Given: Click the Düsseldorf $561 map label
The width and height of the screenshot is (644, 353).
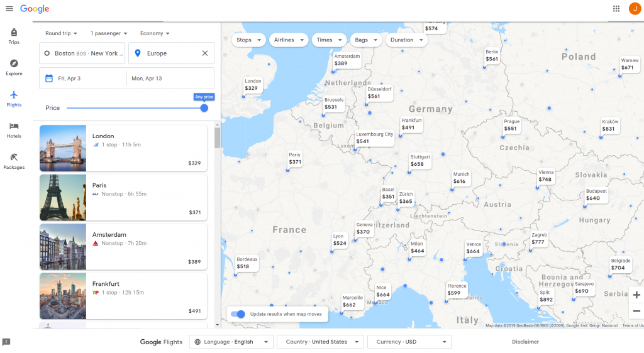Looking at the screenshot, I should point(379,93).
